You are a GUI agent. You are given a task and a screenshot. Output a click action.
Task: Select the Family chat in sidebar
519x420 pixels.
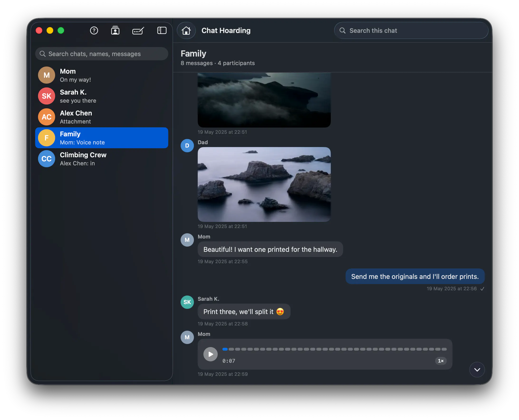[x=102, y=138]
